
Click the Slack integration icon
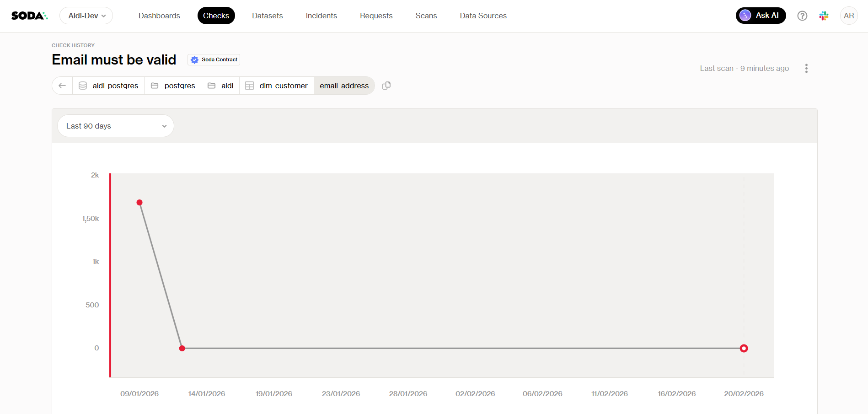click(x=824, y=16)
